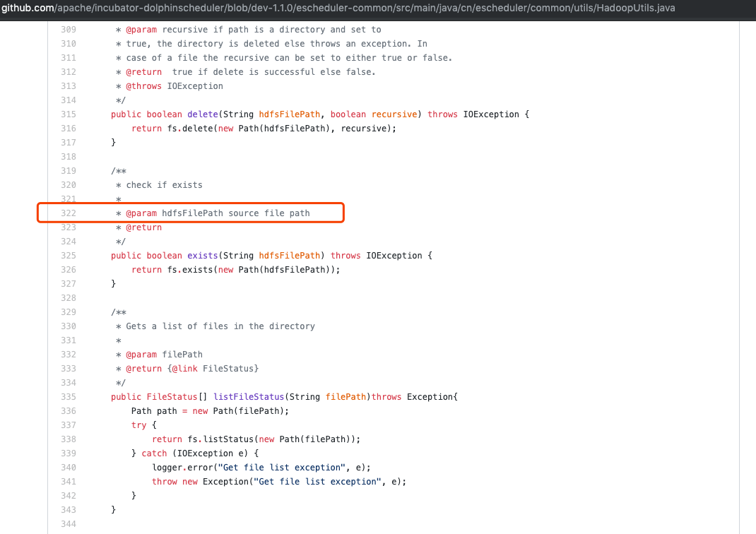Click logger.error 'Get file list exception' line
Viewport: 756px width, 534px height.
[261, 468]
